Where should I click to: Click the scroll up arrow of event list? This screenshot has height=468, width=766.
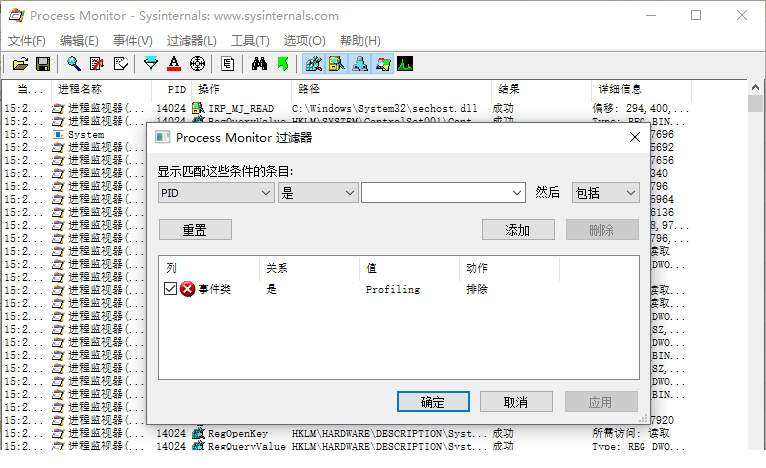(x=755, y=87)
